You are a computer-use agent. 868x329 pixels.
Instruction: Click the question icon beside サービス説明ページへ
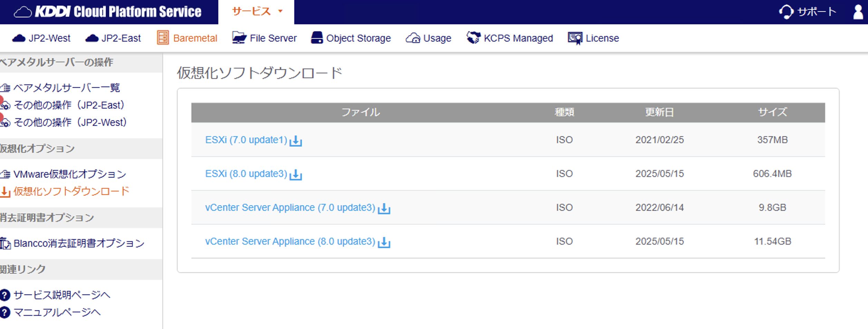5,295
